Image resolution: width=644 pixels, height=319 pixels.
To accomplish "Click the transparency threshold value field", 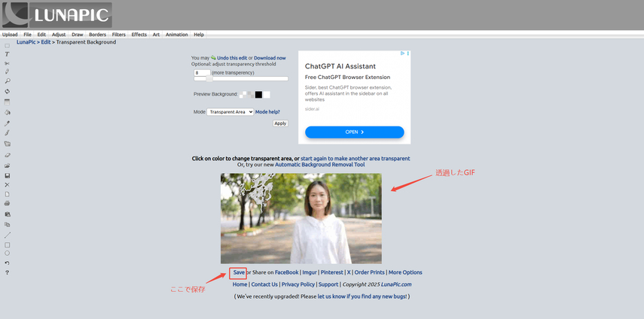I will (202, 72).
